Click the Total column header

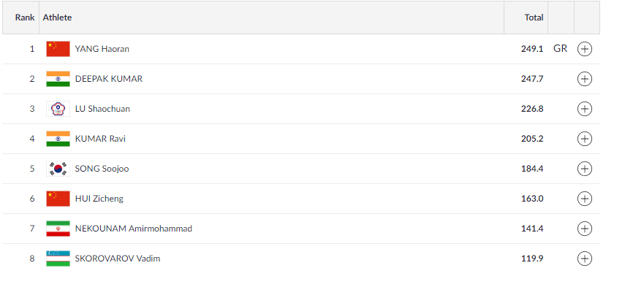534,17
